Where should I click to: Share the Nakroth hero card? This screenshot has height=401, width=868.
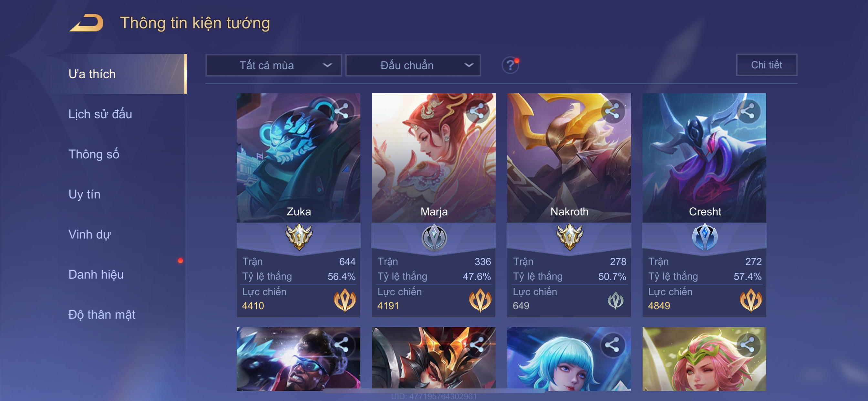[x=613, y=111]
